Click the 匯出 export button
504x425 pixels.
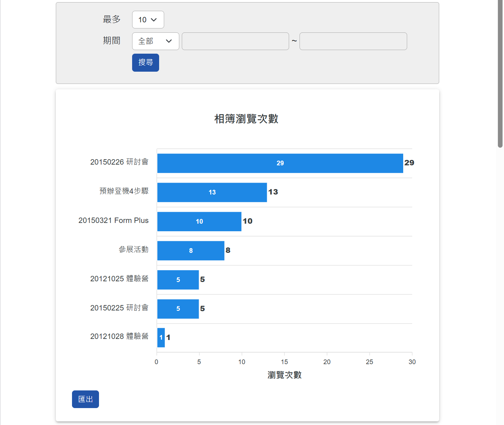85,399
